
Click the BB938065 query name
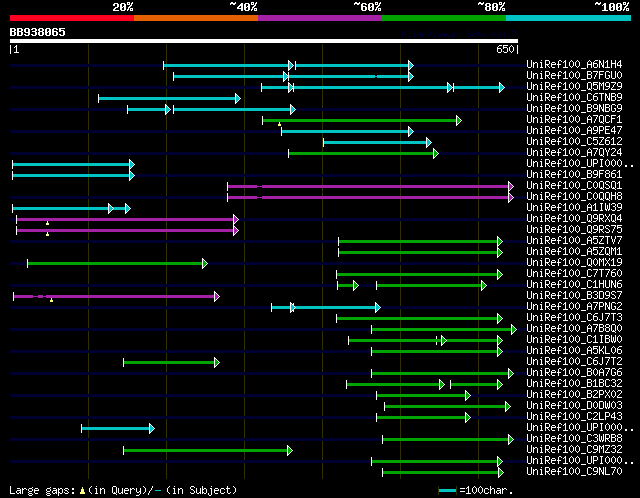(38, 32)
